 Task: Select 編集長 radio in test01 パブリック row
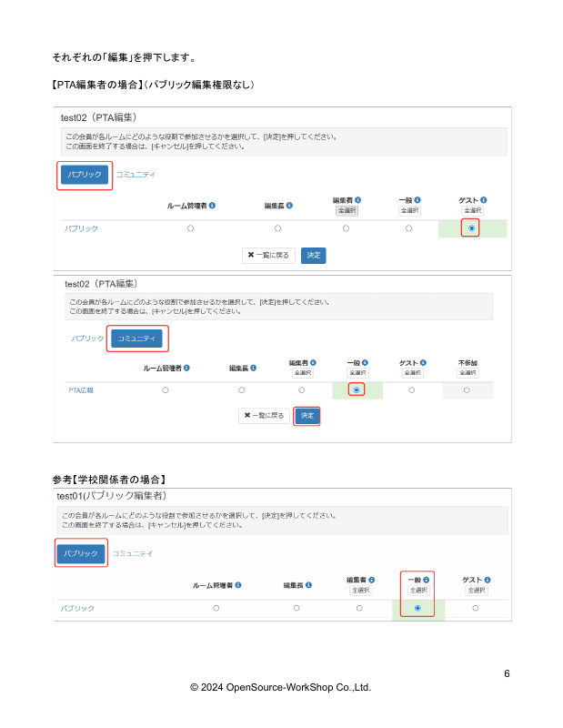[x=297, y=608]
